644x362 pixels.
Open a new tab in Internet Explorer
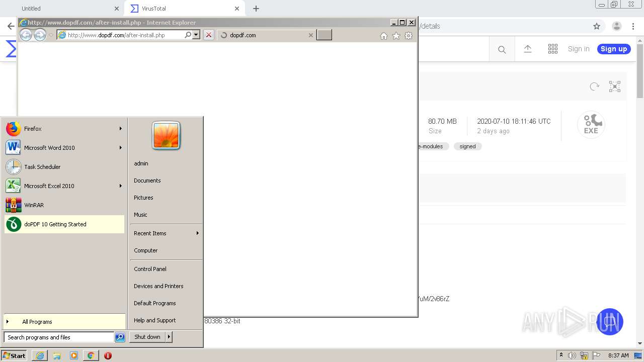324,35
